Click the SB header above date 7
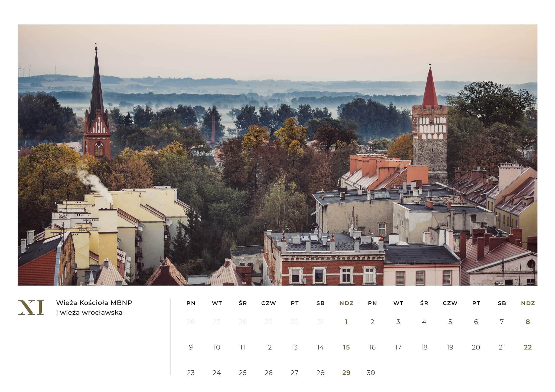 click(502, 303)
